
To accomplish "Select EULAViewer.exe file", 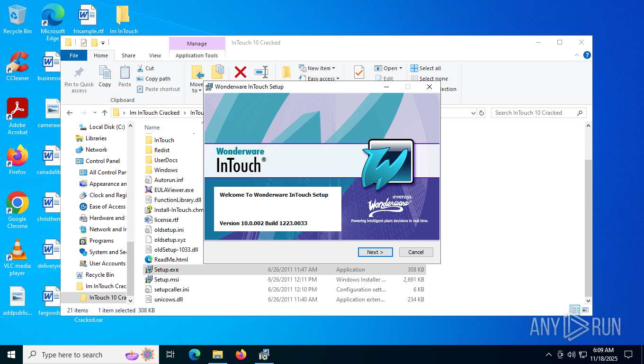I will pos(174,190).
